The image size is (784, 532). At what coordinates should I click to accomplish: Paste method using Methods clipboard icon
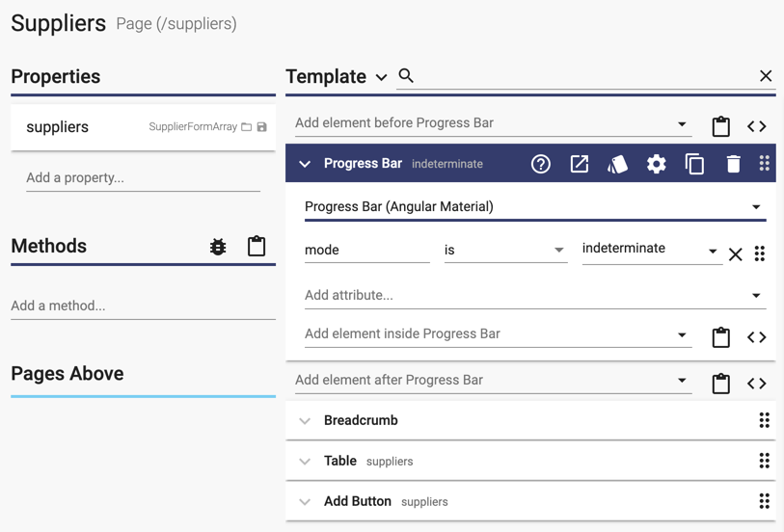click(x=257, y=247)
